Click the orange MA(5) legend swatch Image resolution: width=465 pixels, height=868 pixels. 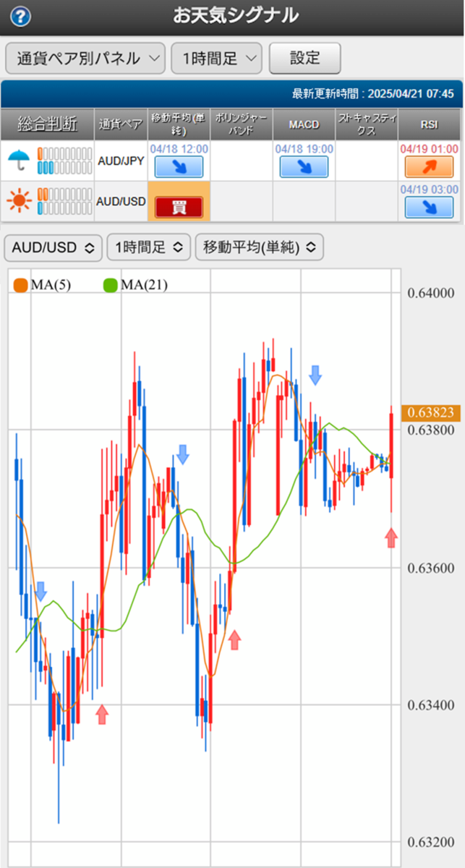click(x=20, y=285)
